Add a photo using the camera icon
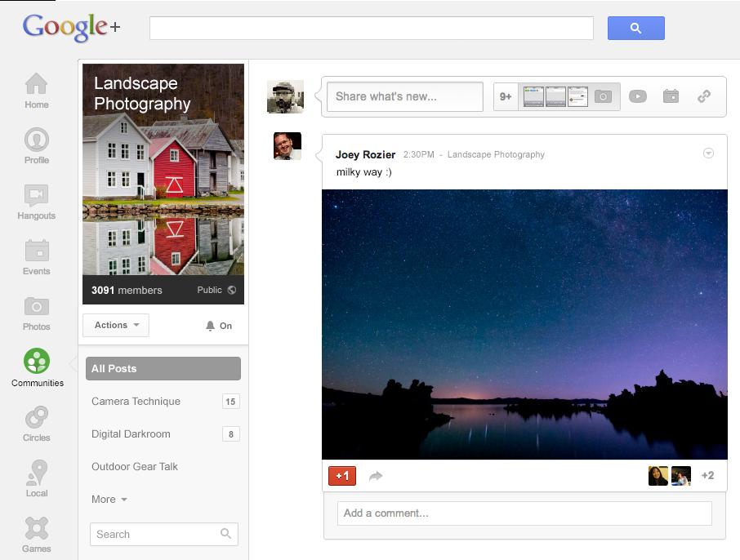The image size is (740, 560). (603, 96)
